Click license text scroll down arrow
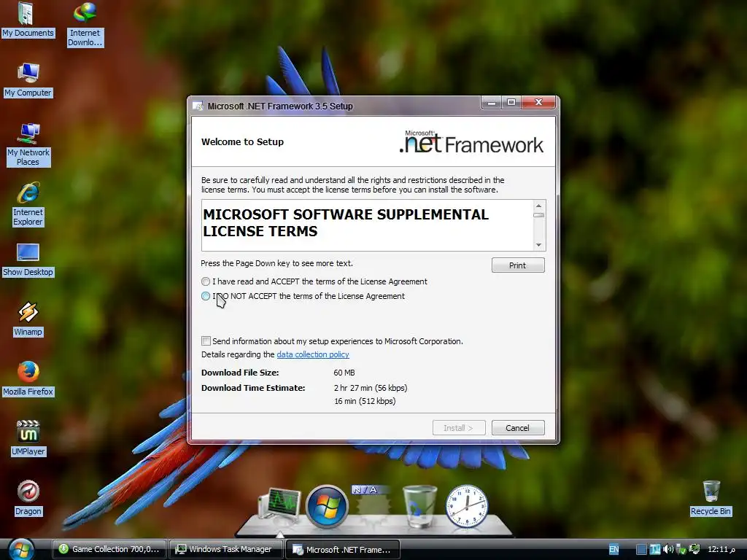 tap(539, 245)
